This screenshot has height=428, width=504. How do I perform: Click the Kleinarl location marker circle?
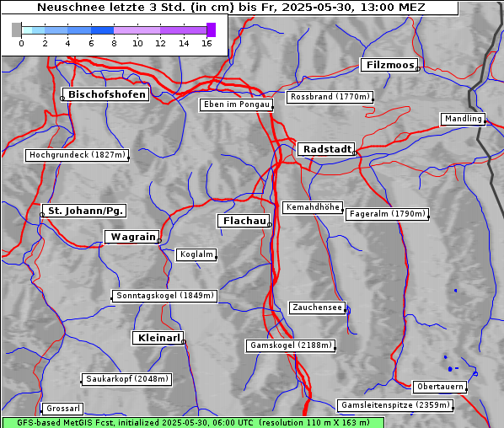(x=183, y=342)
